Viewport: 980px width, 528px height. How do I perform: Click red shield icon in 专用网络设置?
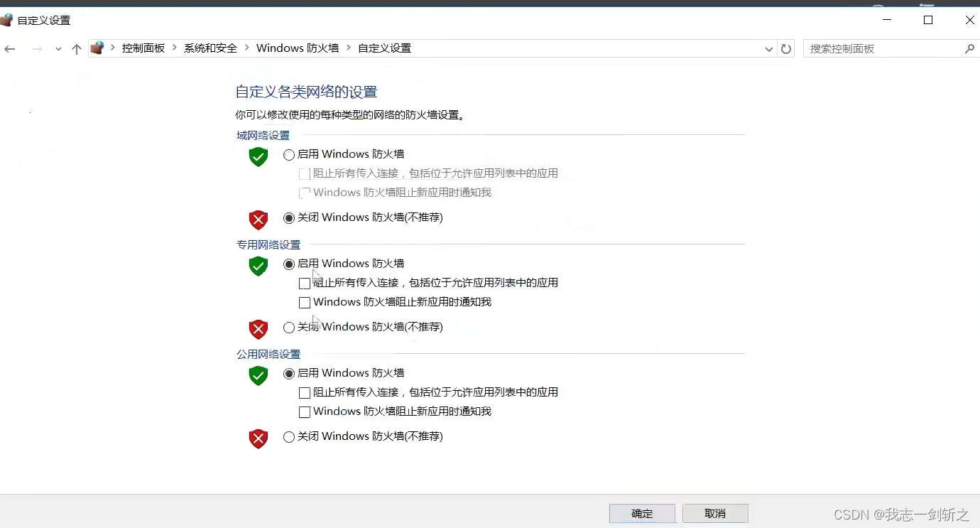tap(258, 330)
